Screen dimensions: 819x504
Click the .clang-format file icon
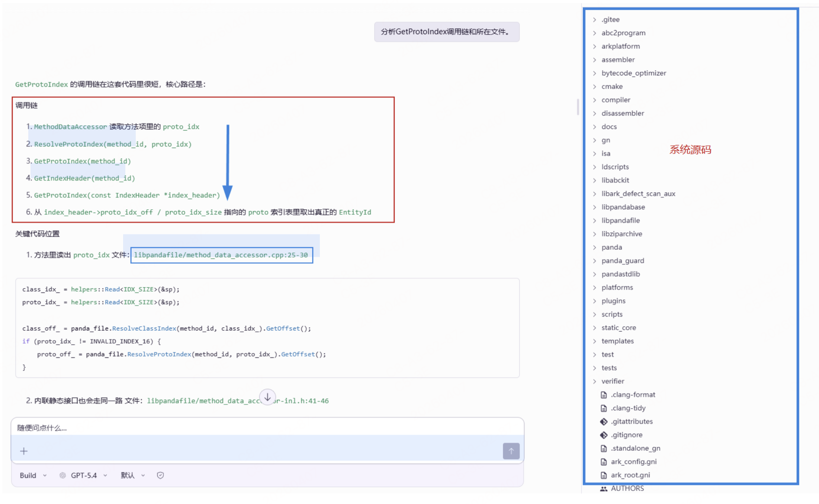(604, 395)
